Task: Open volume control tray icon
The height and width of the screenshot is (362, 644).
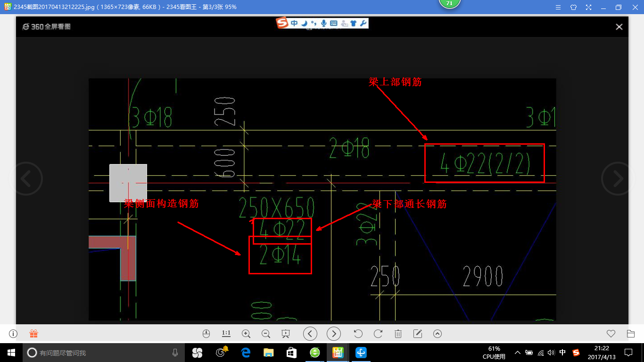Action: [552, 353]
